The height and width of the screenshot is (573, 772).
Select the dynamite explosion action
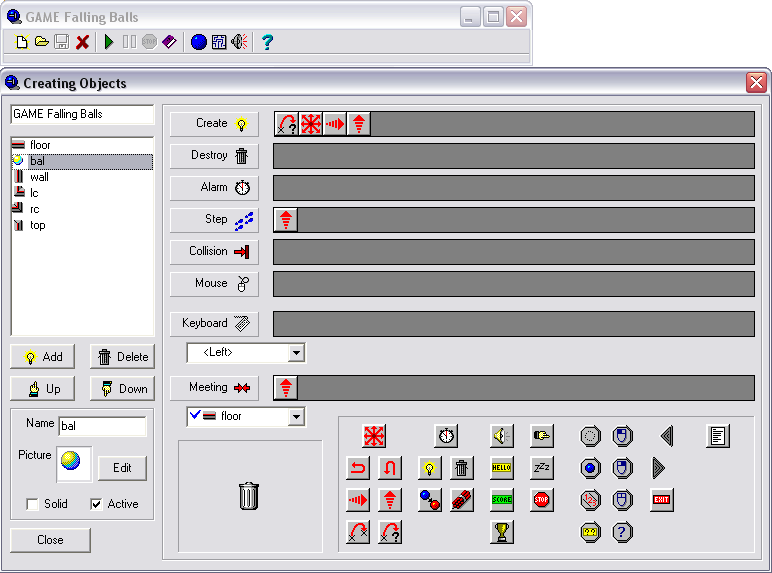coord(462,500)
